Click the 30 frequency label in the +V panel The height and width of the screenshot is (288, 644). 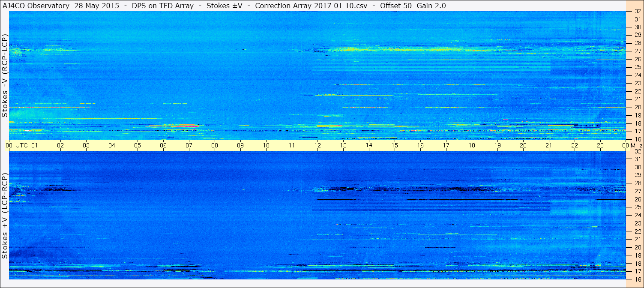[638, 167]
